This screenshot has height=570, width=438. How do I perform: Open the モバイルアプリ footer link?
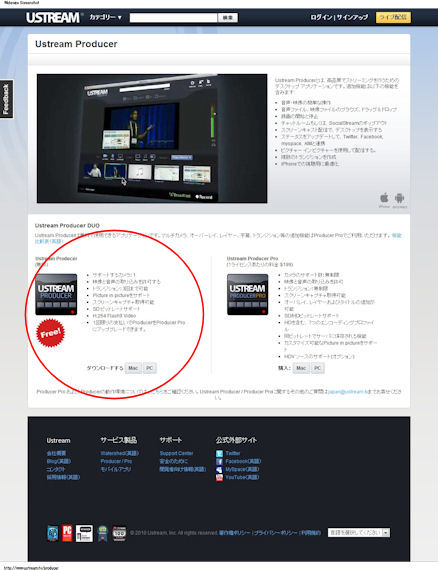(x=116, y=469)
